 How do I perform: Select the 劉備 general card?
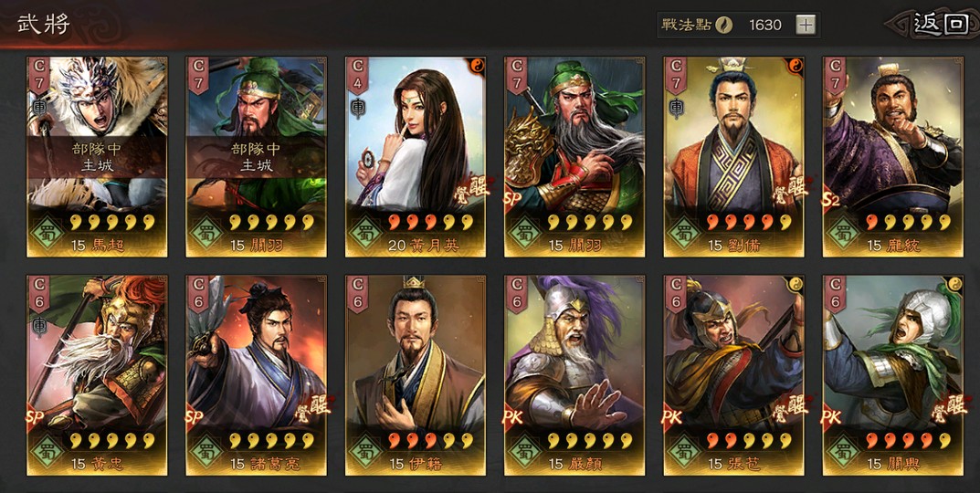pos(733,157)
